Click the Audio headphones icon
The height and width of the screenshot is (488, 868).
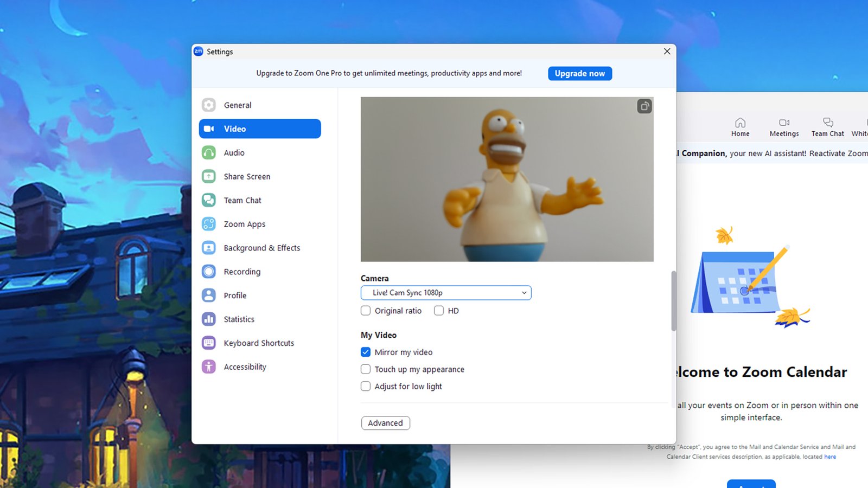point(209,153)
